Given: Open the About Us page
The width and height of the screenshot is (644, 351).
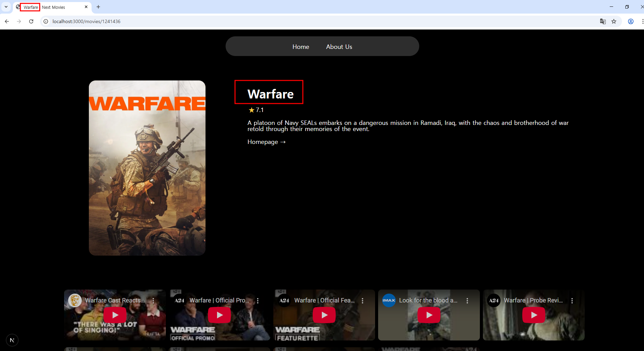Looking at the screenshot, I should [339, 47].
